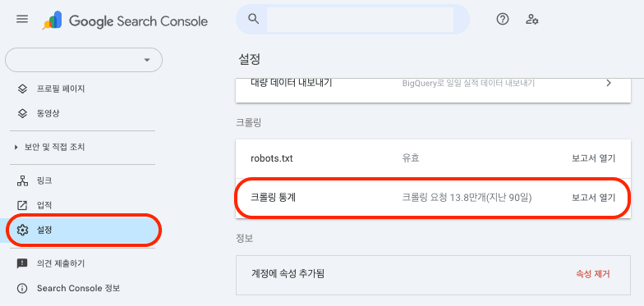Open the help question mark icon
Screen dimensions: 644x306
tap(503, 20)
